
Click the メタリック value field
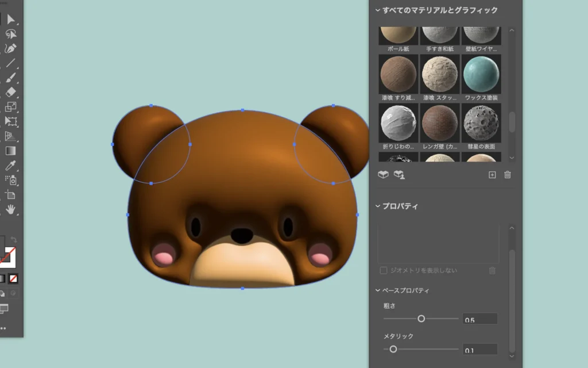pos(480,350)
